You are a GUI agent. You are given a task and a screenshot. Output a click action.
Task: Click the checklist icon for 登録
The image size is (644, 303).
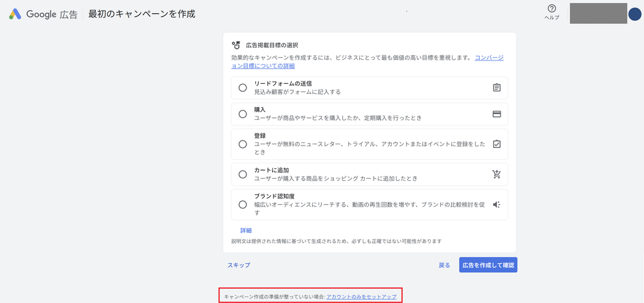(x=497, y=144)
